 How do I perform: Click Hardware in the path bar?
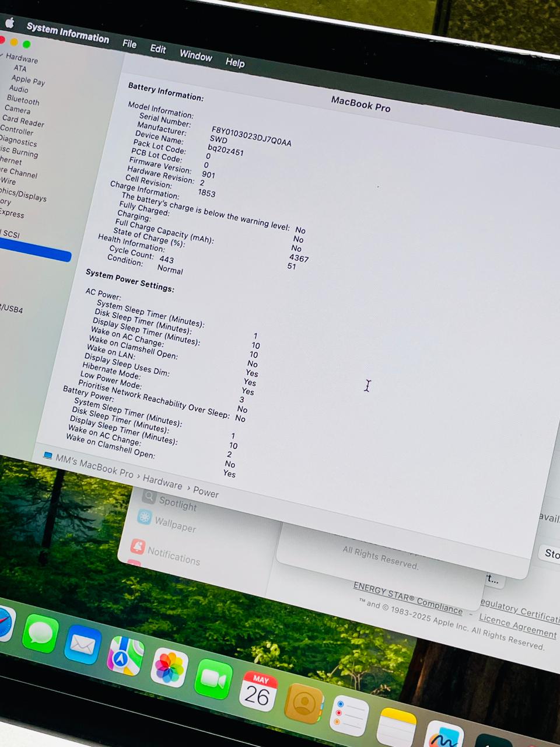163,482
